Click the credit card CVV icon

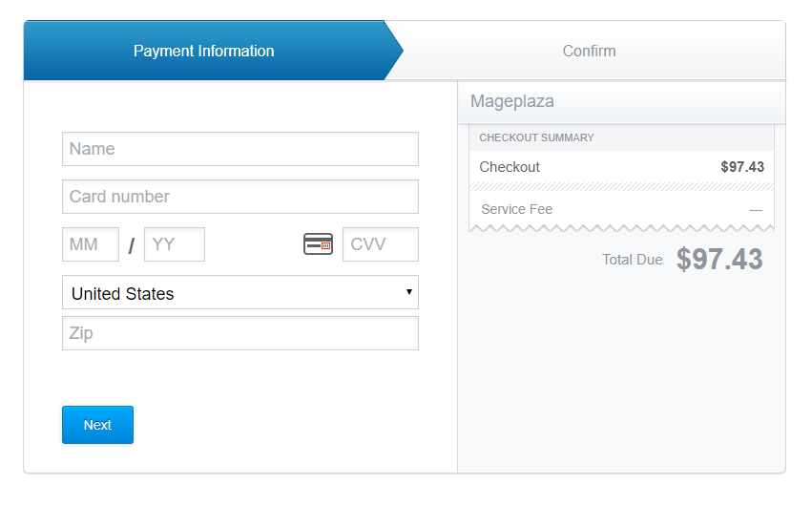point(318,244)
